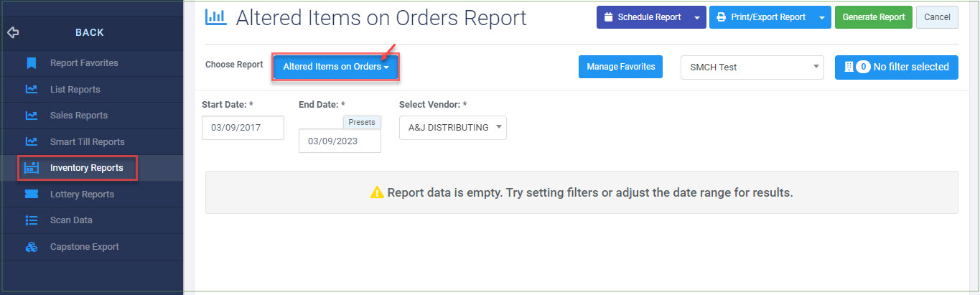Open the SMCH Test location selector
Screen dimensions: 980x295
point(752,67)
